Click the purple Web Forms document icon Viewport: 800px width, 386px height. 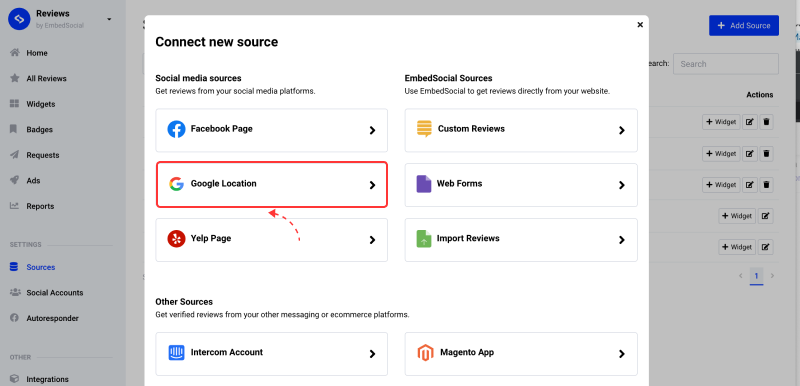tap(423, 184)
